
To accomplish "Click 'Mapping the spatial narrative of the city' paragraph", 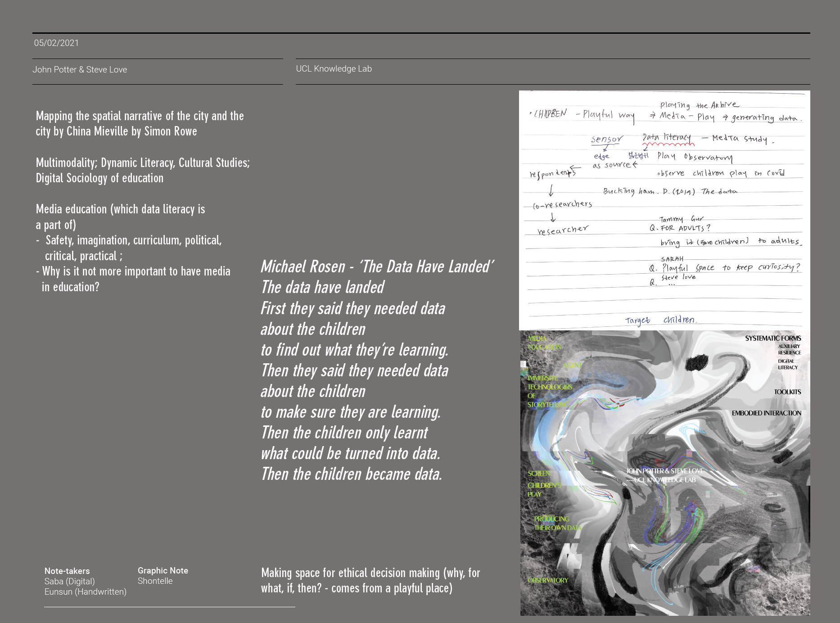I will click(140, 124).
